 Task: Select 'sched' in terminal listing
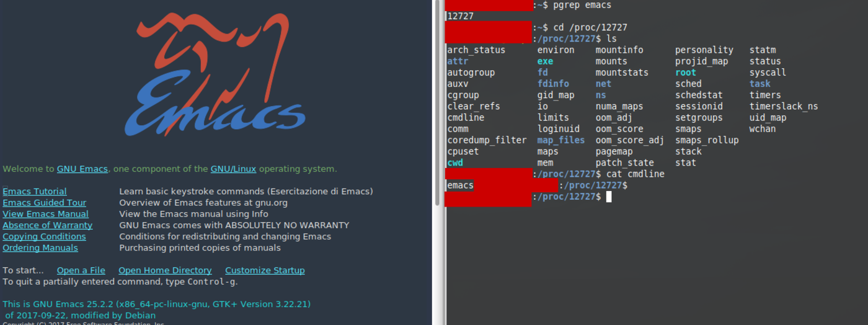click(689, 84)
